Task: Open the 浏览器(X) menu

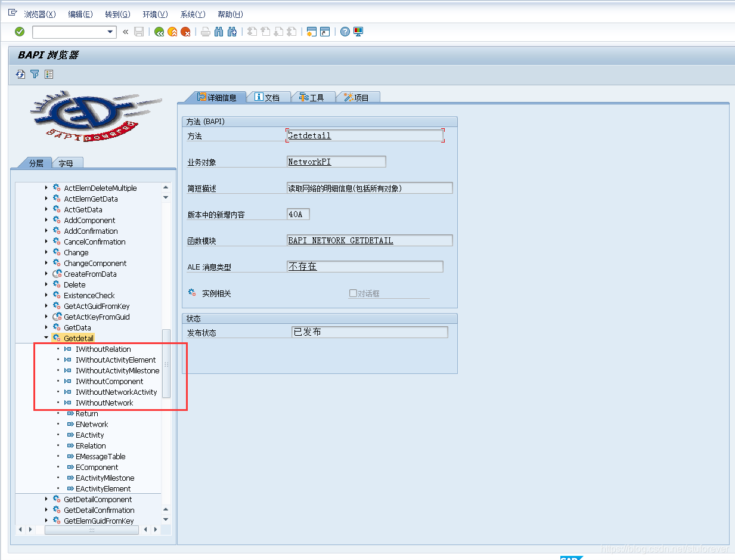Action: (40, 14)
